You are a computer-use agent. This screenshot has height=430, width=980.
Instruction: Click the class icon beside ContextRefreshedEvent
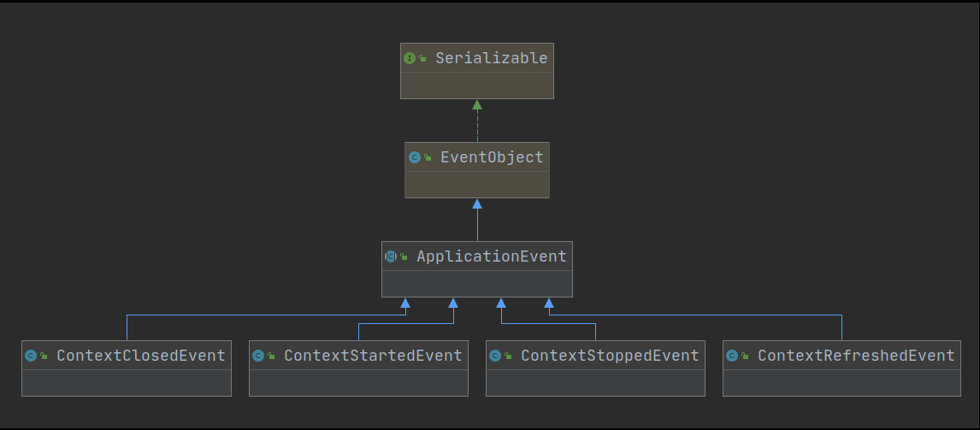[x=732, y=356]
